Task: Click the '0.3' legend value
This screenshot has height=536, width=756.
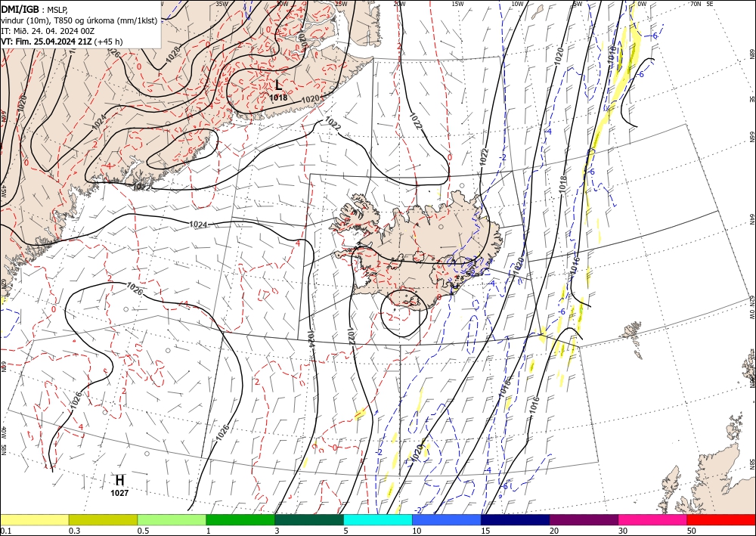Action: click(74, 531)
